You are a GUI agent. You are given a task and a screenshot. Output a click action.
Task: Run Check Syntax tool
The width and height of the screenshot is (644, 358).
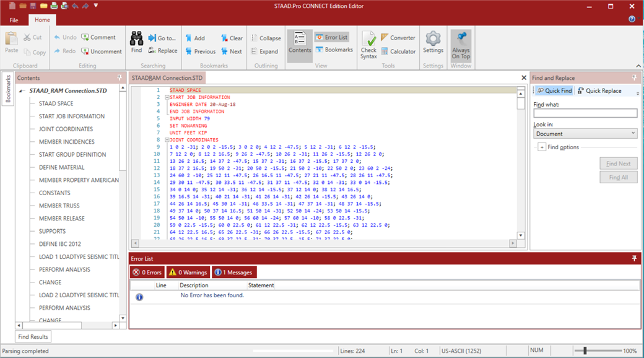(368, 45)
